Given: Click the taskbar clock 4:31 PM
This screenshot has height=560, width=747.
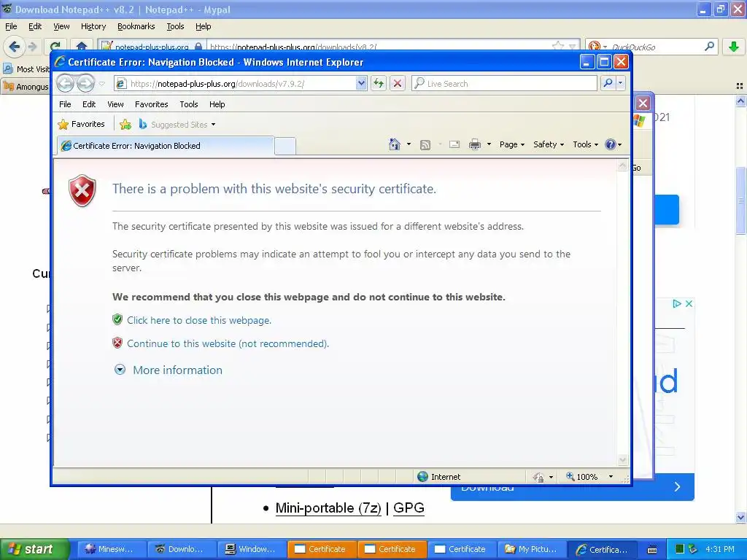Looking at the screenshot, I should tap(720, 549).
